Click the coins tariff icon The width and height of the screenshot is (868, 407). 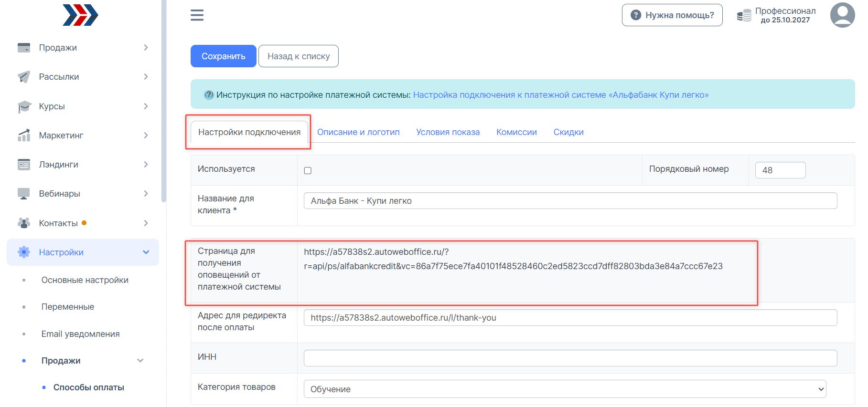point(744,16)
